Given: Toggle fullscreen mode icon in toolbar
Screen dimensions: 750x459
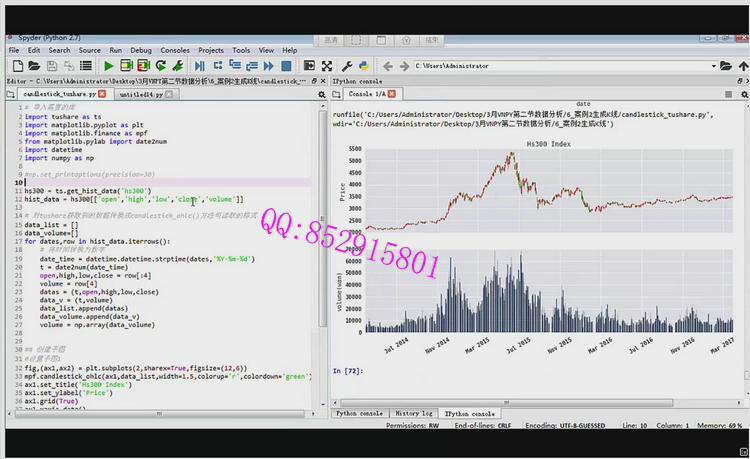Looking at the screenshot, I should click(327, 66).
